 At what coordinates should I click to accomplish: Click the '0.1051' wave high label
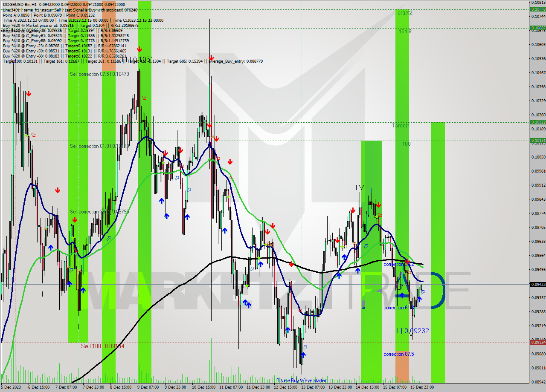tap(142, 59)
